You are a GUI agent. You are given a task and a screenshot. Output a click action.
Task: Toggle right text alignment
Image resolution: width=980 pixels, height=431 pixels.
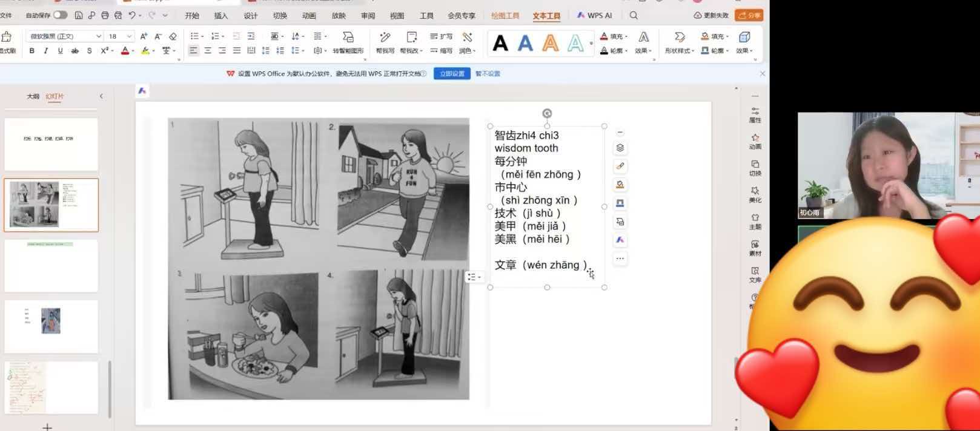(x=222, y=51)
